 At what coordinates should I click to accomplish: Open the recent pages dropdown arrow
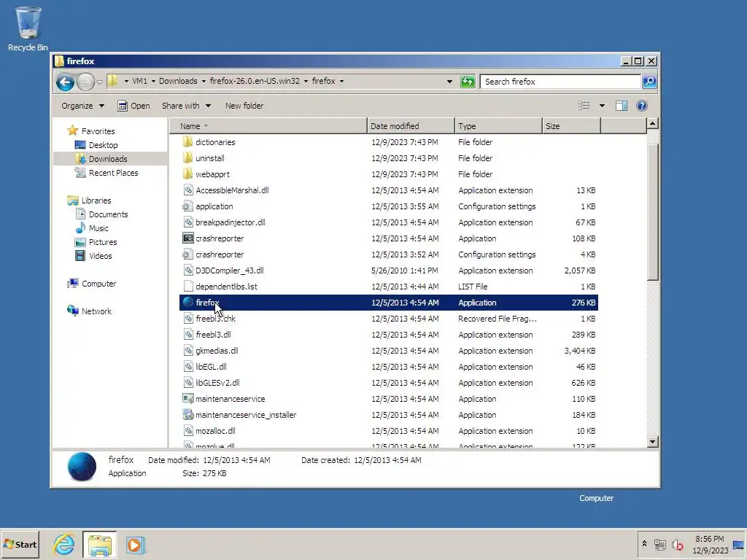pyautogui.click(x=99, y=82)
